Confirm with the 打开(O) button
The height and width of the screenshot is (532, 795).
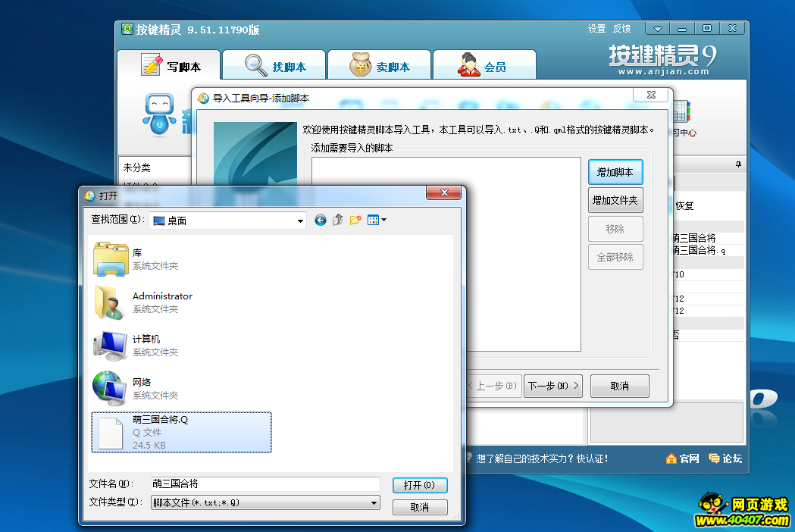(x=420, y=485)
